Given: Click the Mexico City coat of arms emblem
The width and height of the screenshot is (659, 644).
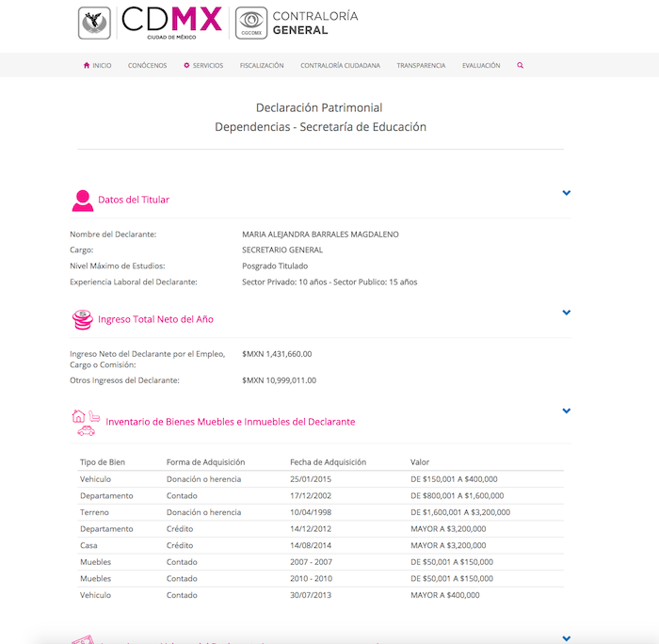Looking at the screenshot, I should (x=94, y=23).
